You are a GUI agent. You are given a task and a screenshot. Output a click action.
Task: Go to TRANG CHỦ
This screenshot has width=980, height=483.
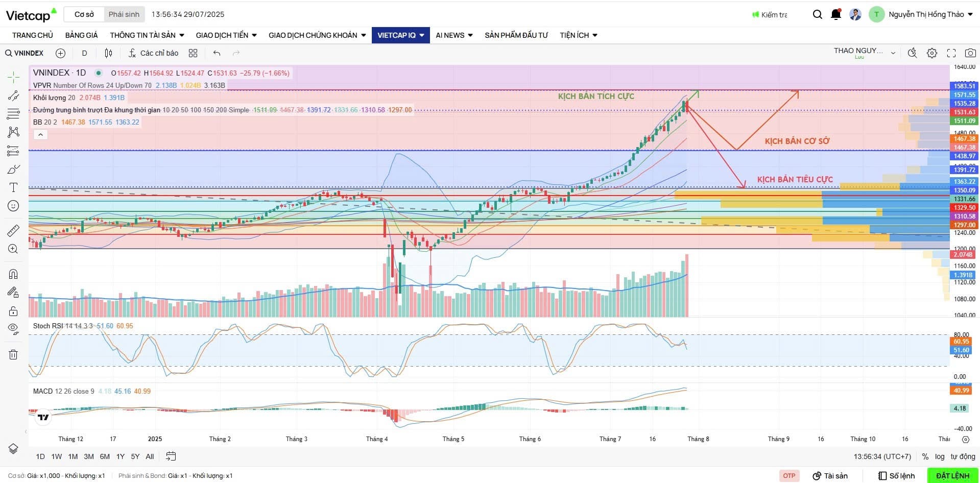(33, 35)
